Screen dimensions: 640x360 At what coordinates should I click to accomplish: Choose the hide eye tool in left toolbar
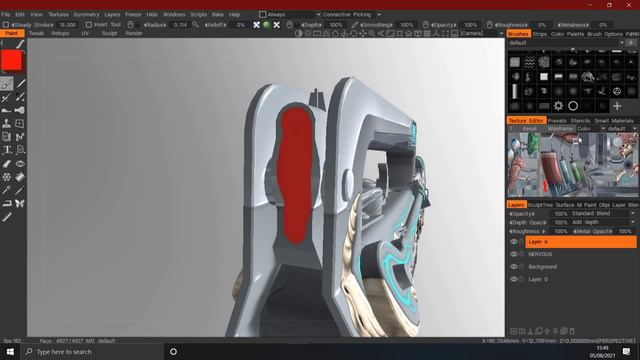pyautogui.click(x=20, y=164)
